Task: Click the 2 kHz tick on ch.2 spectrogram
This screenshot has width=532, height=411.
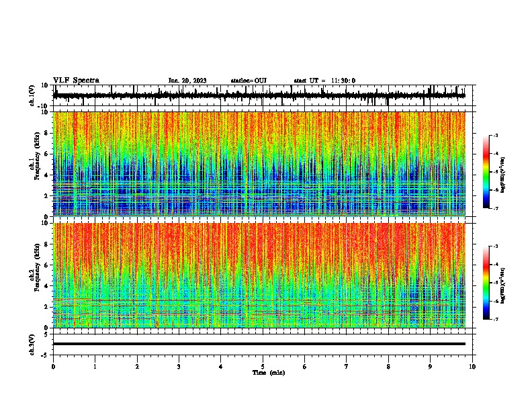Action: pos(46,307)
